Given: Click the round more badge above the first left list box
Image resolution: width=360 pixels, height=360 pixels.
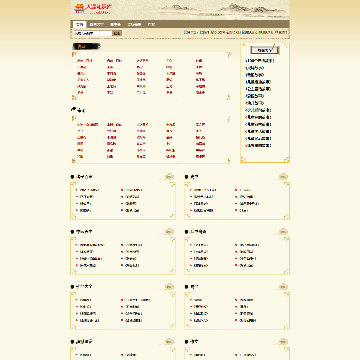Looking at the screenshot, I should click(169, 176).
